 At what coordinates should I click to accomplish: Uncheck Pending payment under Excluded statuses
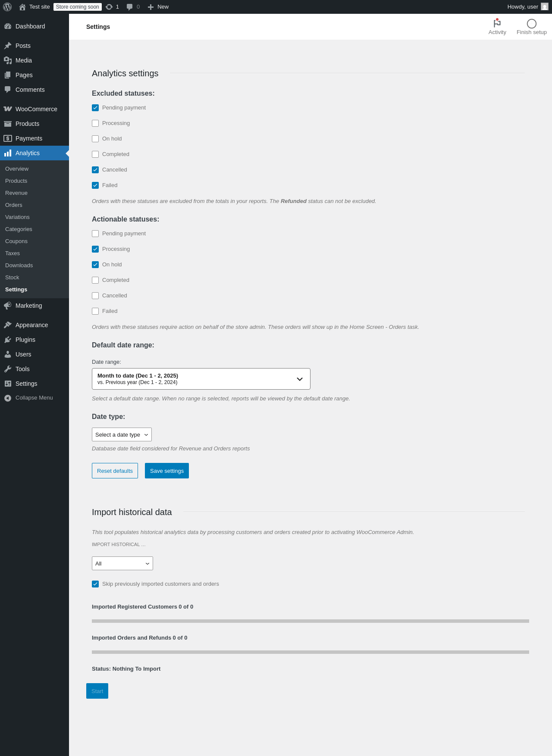95,108
